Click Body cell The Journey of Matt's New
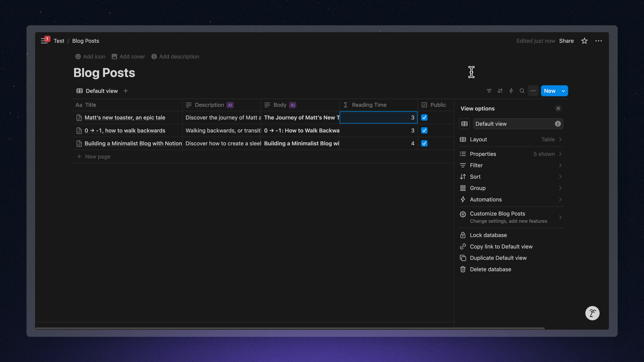 click(x=300, y=118)
